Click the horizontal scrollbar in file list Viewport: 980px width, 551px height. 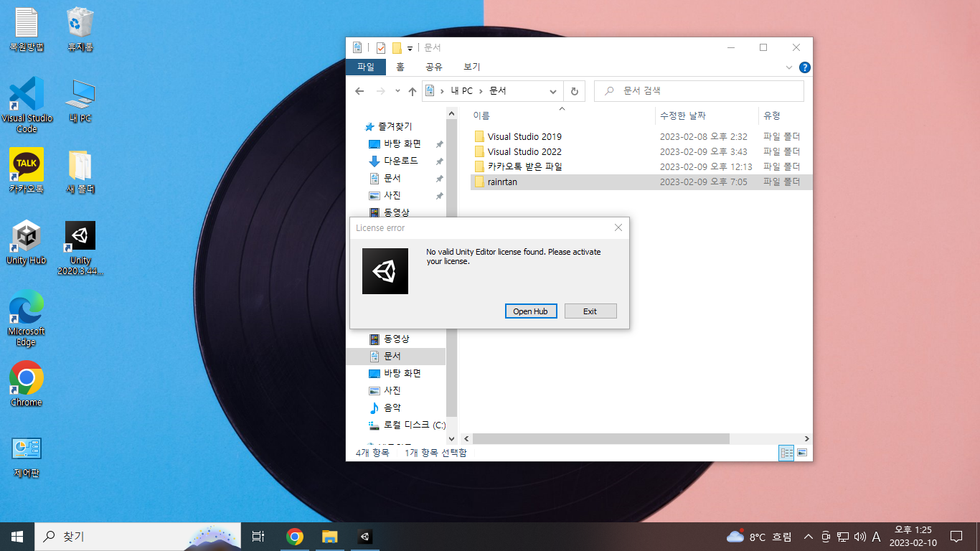point(601,438)
